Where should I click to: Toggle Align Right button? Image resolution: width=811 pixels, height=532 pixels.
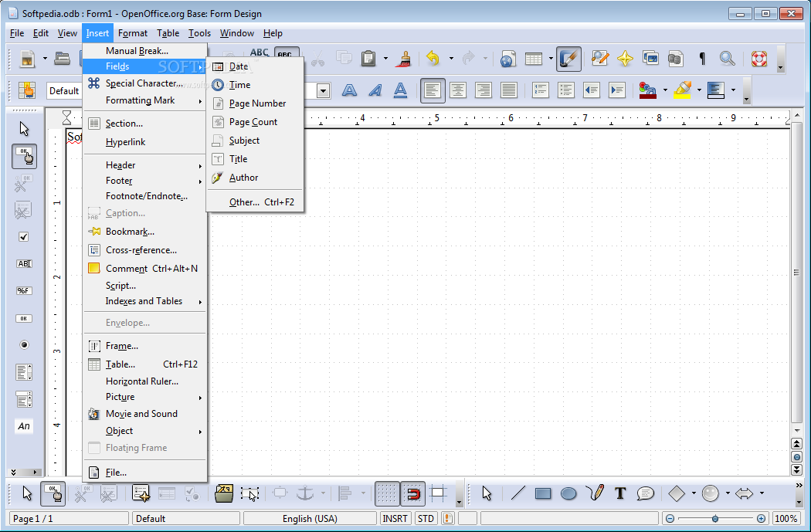(483, 90)
